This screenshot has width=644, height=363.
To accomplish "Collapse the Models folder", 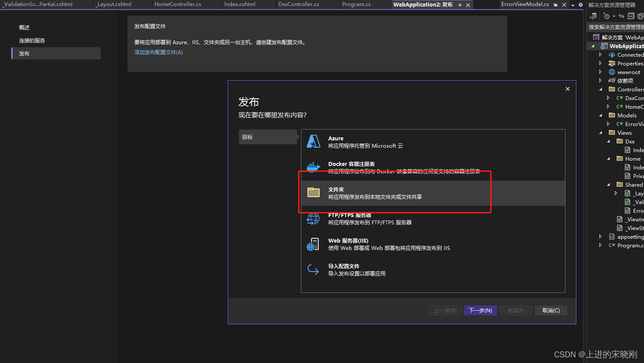I will (601, 115).
